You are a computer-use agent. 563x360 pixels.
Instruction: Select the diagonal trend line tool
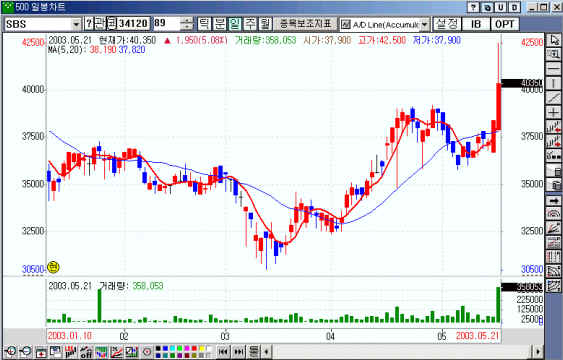coord(554,98)
